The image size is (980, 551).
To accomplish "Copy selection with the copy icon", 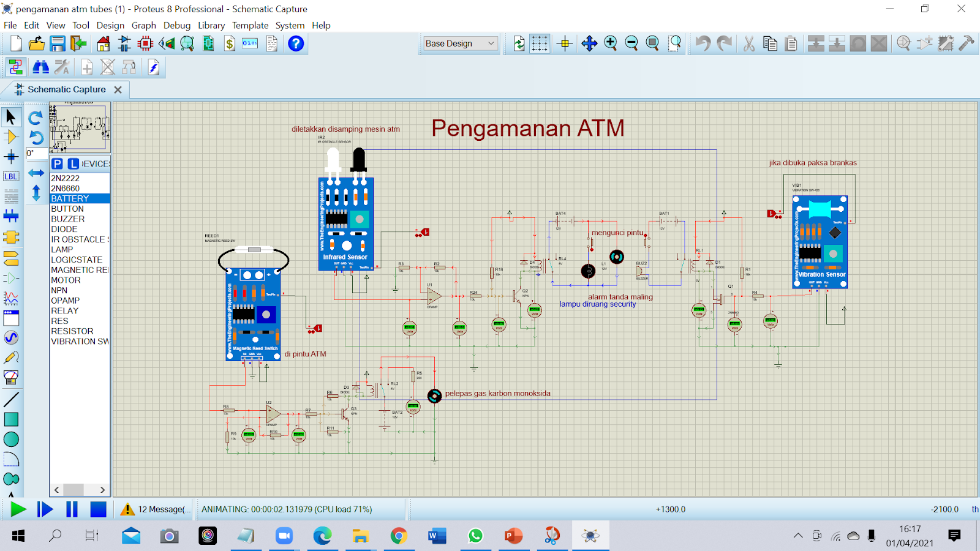I will click(x=770, y=43).
